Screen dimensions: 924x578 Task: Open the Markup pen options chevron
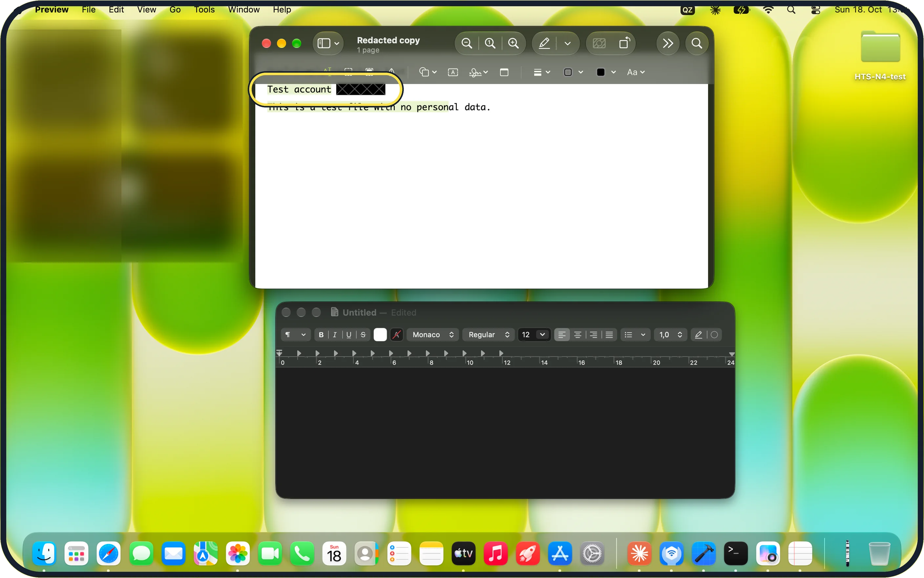click(567, 44)
